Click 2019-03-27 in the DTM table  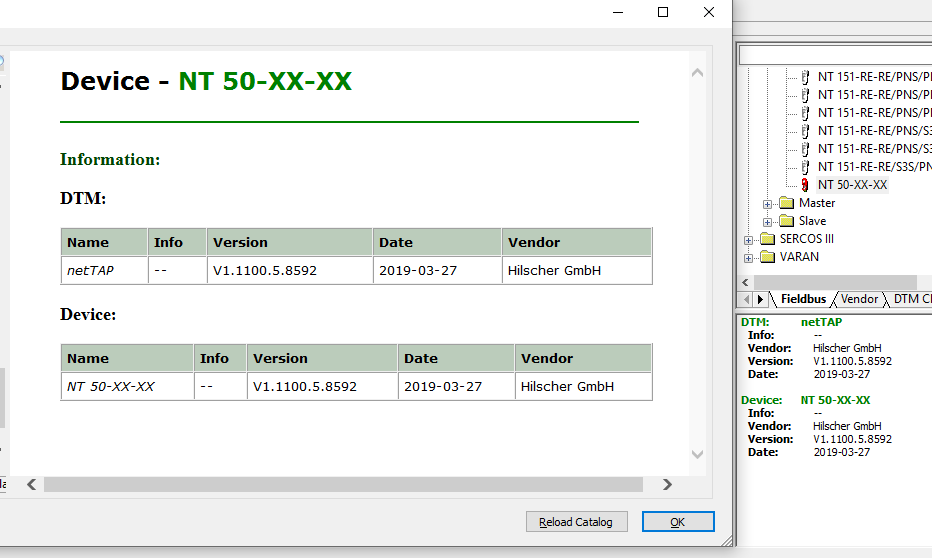tap(437, 270)
